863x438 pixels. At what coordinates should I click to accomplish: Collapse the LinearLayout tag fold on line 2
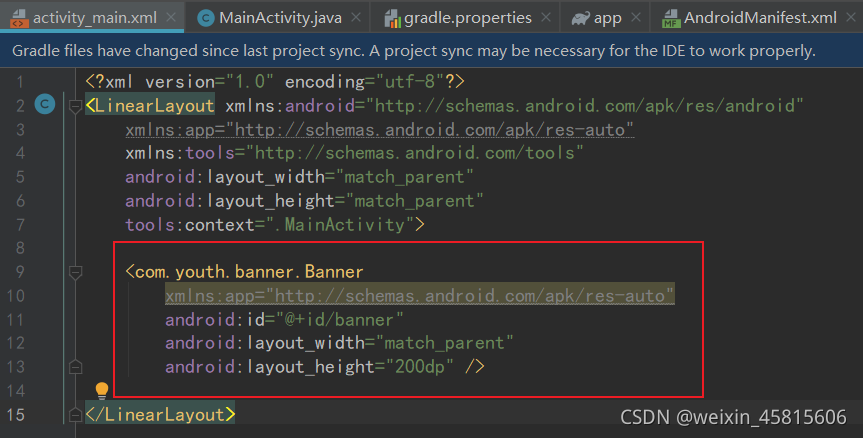click(75, 106)
